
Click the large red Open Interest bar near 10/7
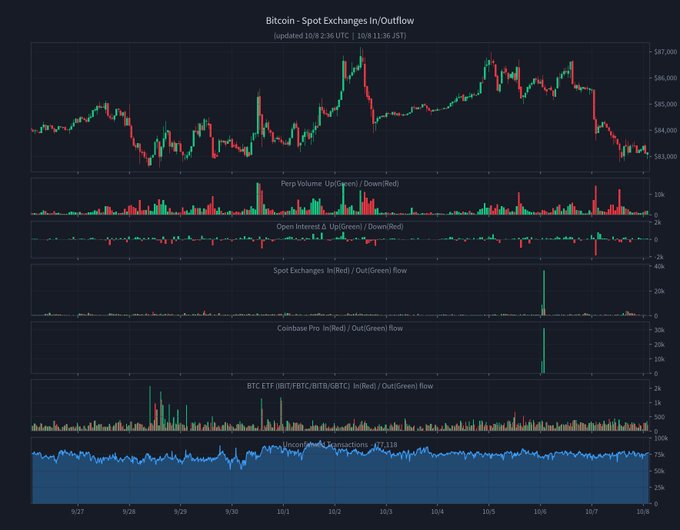click(x=596, y=248)
